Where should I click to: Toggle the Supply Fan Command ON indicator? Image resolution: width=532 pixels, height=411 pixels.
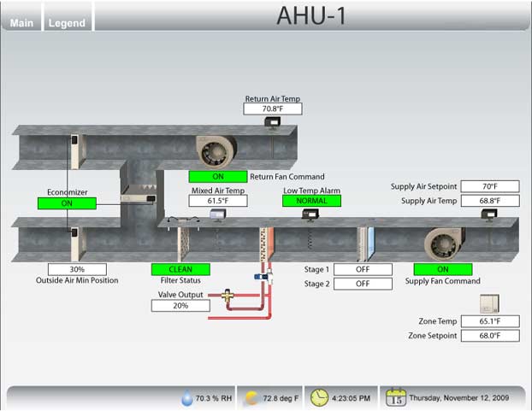pyautogui.click(x=443, y=269)
